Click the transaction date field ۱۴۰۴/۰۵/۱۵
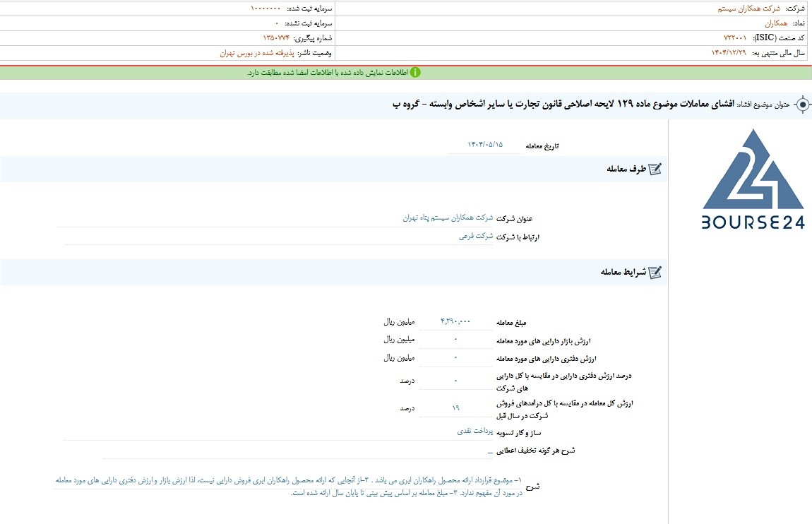This screenshot has width=812, height=524. 485,145
